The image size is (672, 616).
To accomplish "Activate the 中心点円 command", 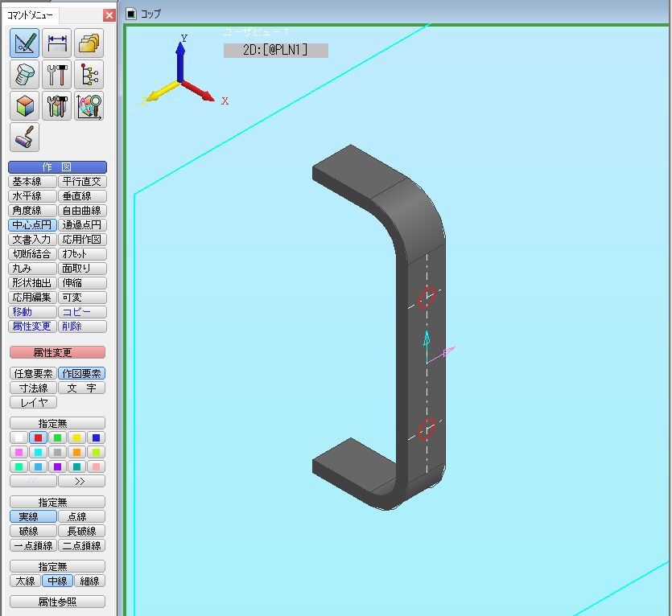I will 32,225.
